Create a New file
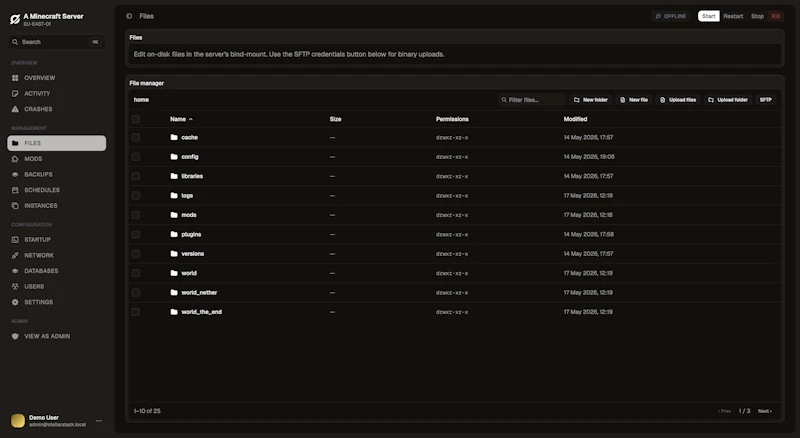 pyautogui.click(x=634, y=100)
